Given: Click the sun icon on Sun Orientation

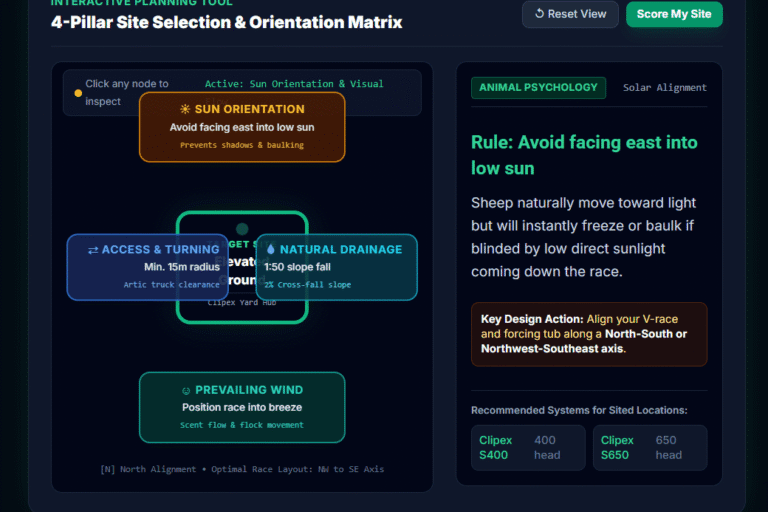Looking at the screenshot, I should [x=185, y=109].
